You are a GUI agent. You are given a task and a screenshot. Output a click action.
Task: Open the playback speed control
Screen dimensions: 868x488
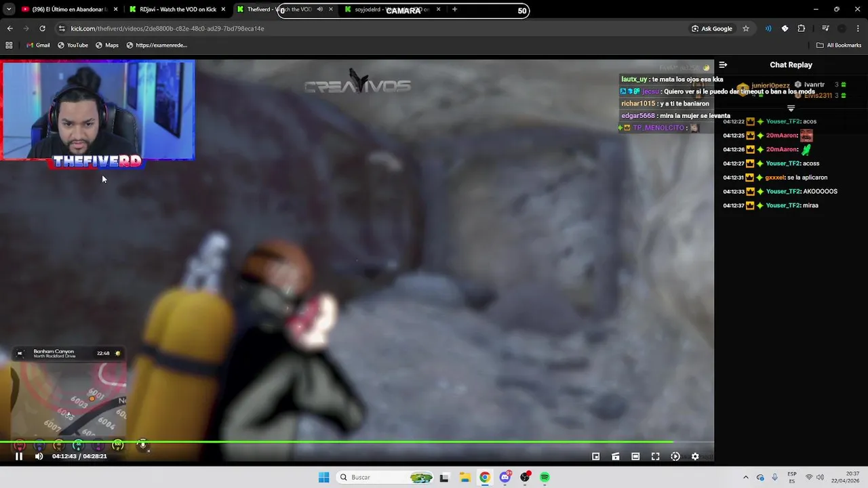tap(675, 457)
